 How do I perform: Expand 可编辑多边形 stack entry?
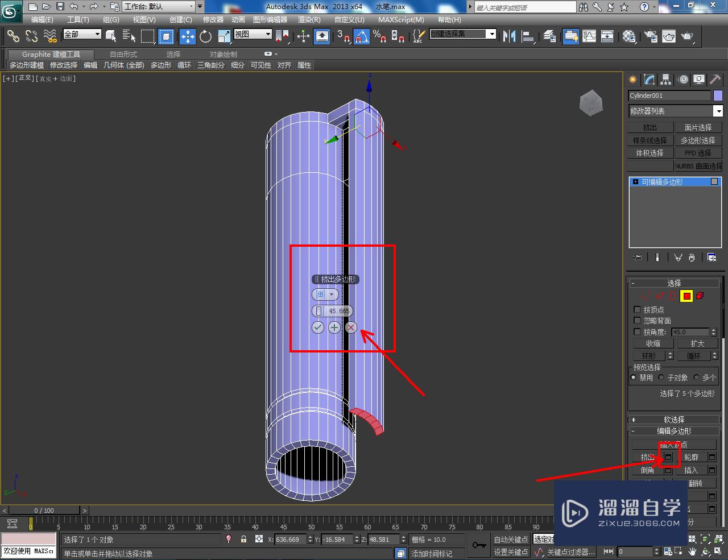pos(635,182)
